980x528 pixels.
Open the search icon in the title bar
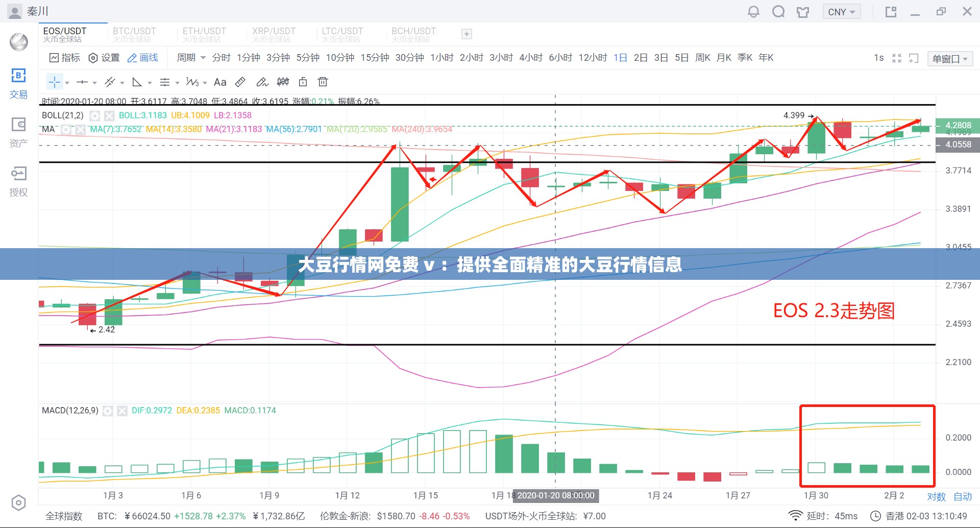click(778, 11)
